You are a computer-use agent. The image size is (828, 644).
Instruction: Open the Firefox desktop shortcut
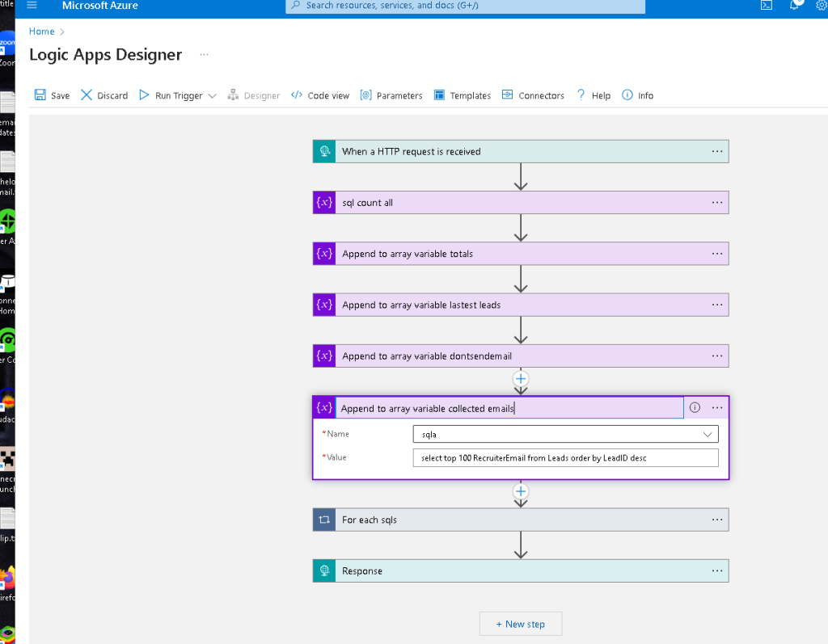(x=7, y=583)
